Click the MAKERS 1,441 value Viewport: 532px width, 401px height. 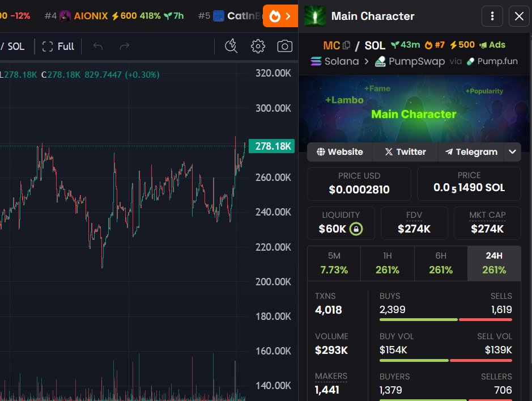tap(327, 390)
